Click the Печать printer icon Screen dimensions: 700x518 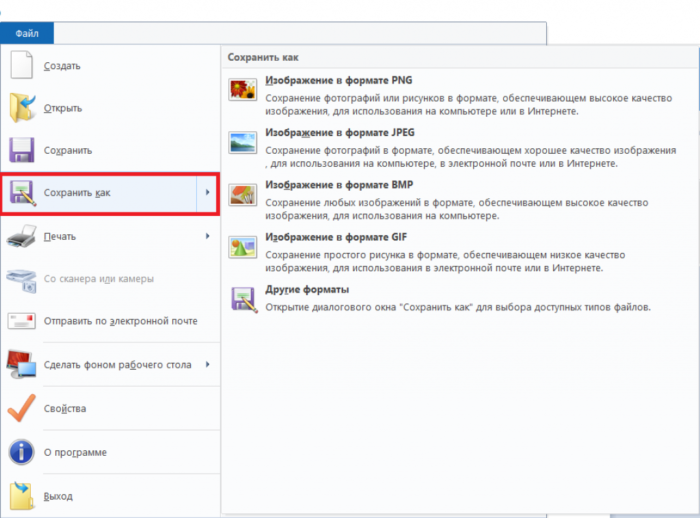(22, 237)
